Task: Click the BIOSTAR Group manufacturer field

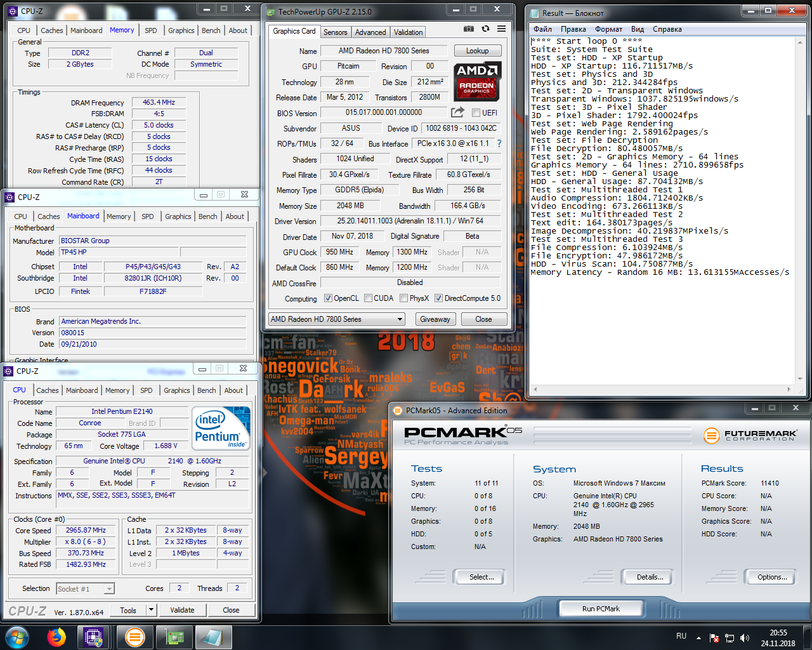Action: coord(152,241)
